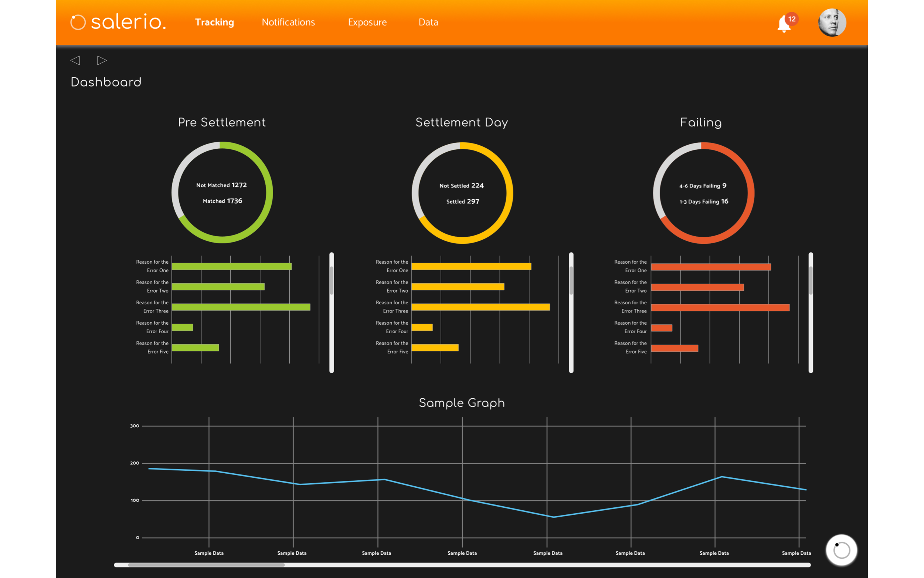
Task: Click the salerio logo icon
Action: pyautogui.click(x=78, y=22)
